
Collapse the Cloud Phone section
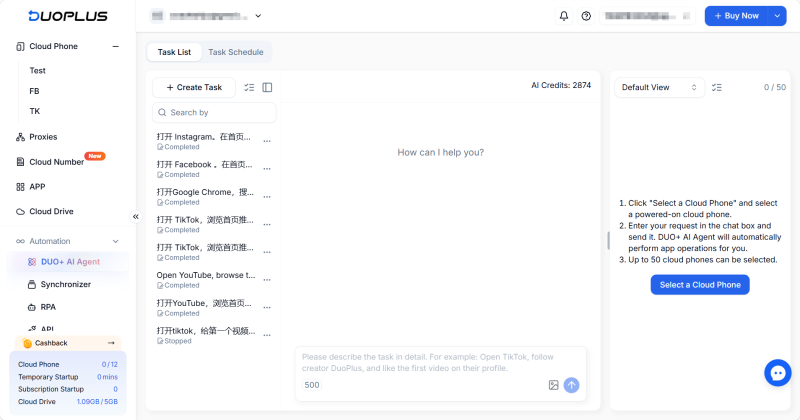[x=116, y=46]
